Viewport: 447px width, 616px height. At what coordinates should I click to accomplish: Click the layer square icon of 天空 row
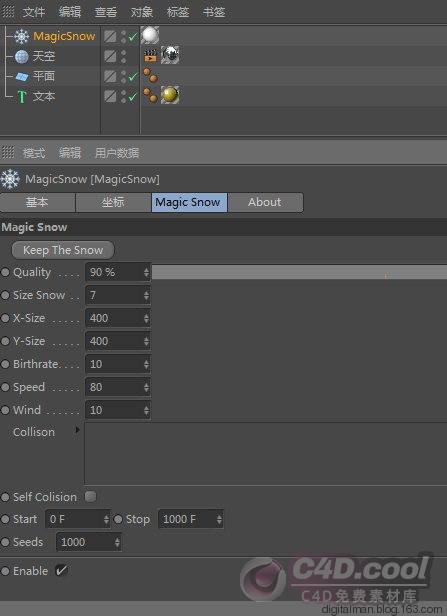click(x=110, y=56)
